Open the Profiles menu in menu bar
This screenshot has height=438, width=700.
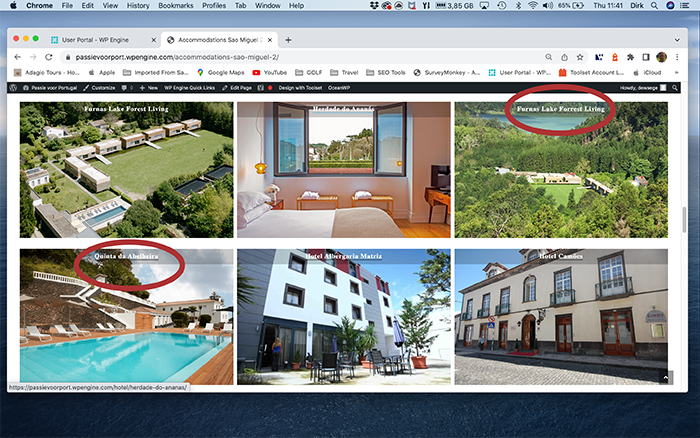[x=214, y=5]
